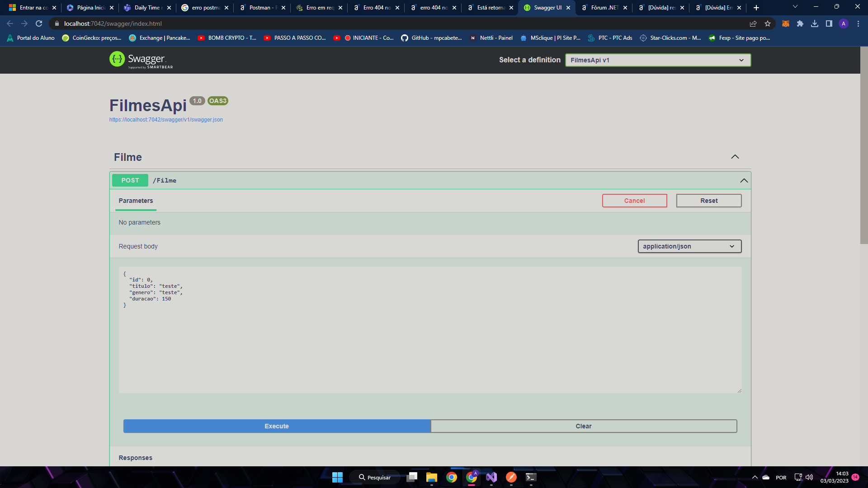Open swagger.json link under FilmesApi
The image size is (868, 488).
(166, 120)
